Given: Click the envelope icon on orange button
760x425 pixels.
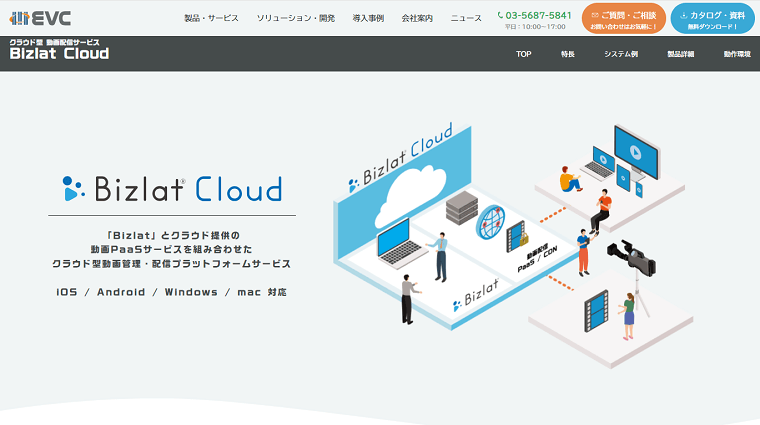Looking at the screenshot, I should pyautogui.click(x=595, y=16).
